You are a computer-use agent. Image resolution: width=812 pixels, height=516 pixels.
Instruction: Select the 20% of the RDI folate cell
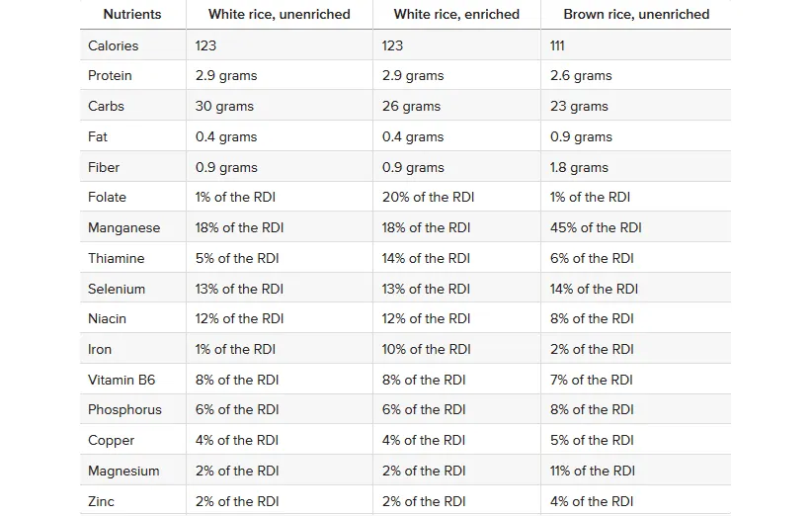coord(428,198)
